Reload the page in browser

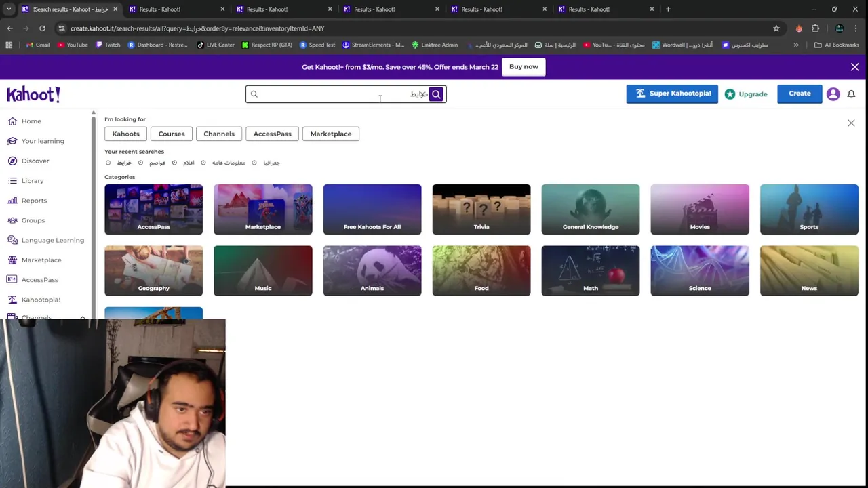point(42,28)
